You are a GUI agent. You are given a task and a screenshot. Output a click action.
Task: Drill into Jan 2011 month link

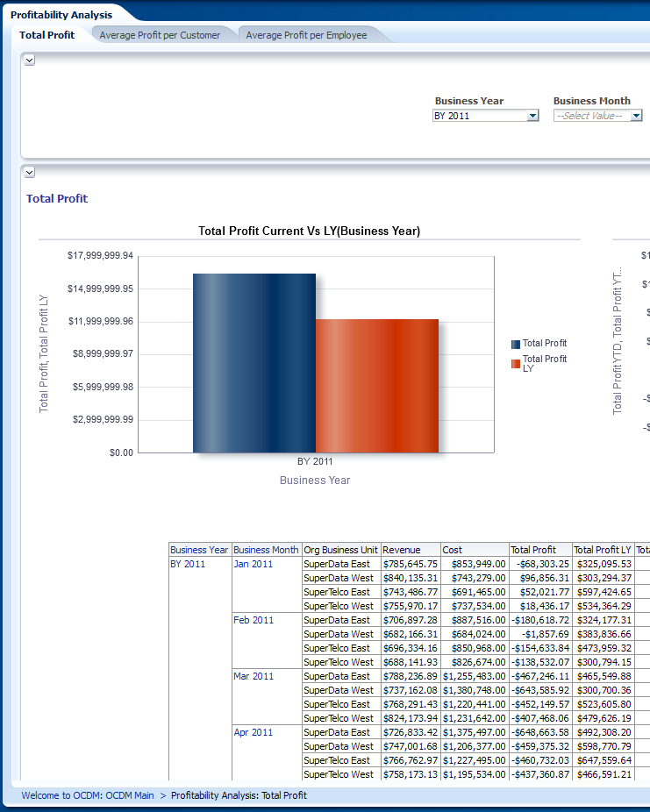tap(254, 564)
